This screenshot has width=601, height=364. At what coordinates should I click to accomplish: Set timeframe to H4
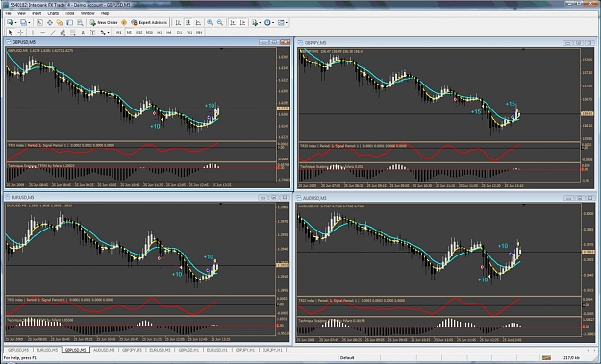tap(169, 32)
